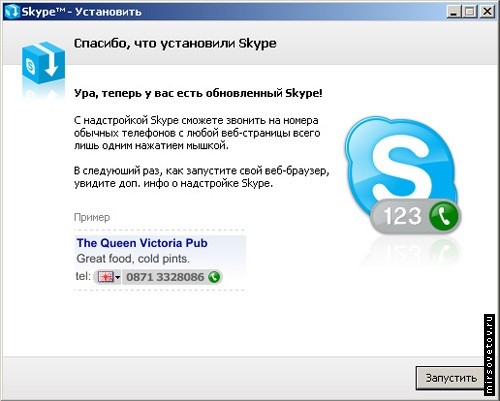This screenshot has width=500, height=401.
Task: Click the green phone badge beside 123
Action: click(444, 216)
